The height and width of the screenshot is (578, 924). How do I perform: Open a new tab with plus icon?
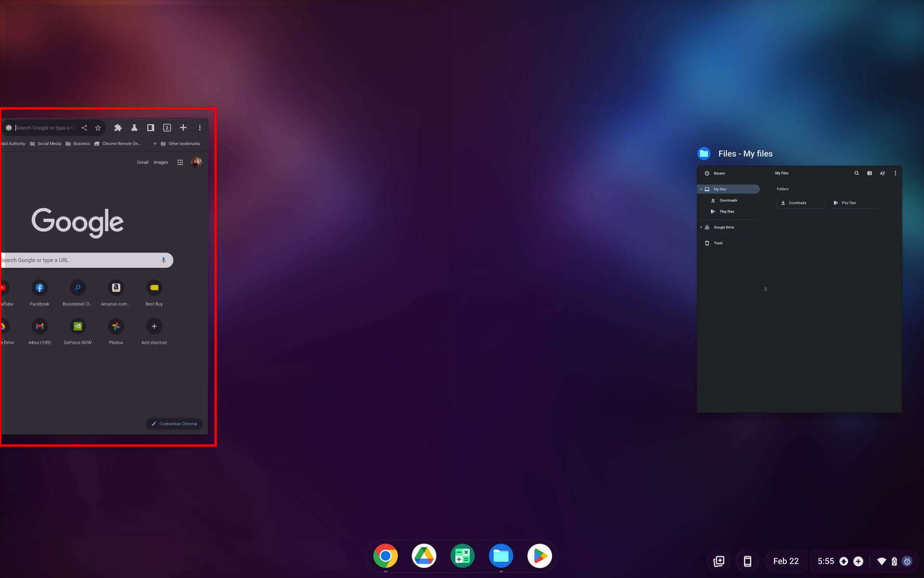[183, 128]
